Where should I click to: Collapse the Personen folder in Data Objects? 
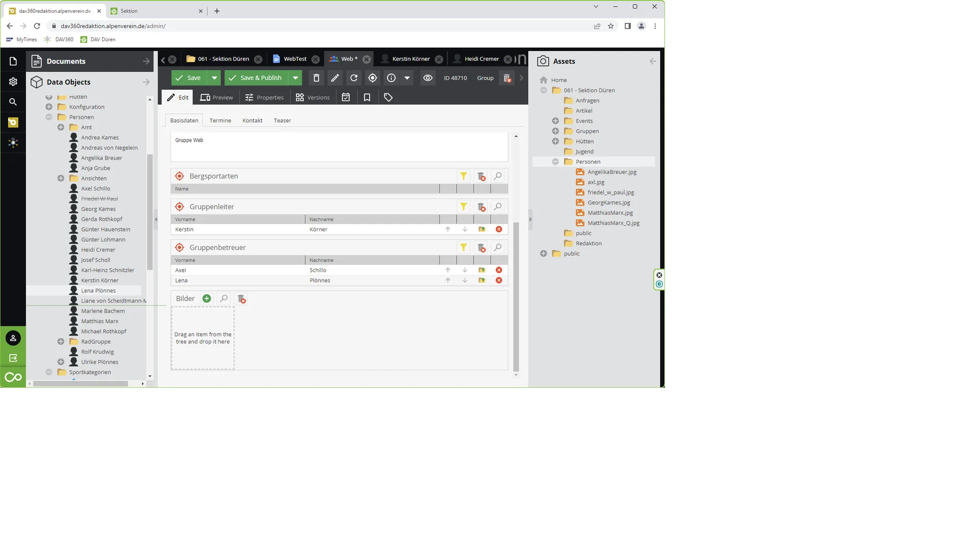tap(49, 117)
